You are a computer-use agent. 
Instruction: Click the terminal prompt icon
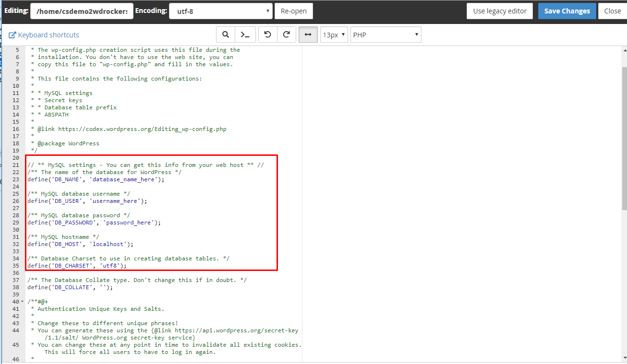coord(245,35)
